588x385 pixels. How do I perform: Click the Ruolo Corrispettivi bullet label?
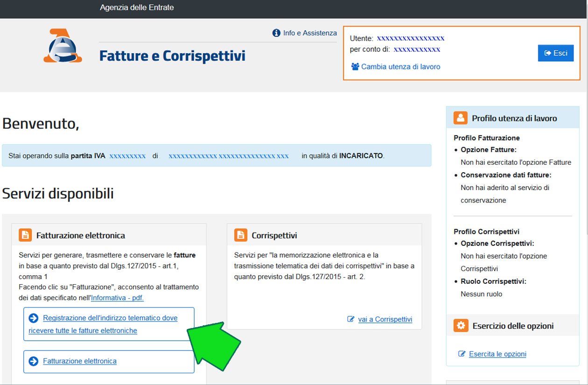click(494, 281)
